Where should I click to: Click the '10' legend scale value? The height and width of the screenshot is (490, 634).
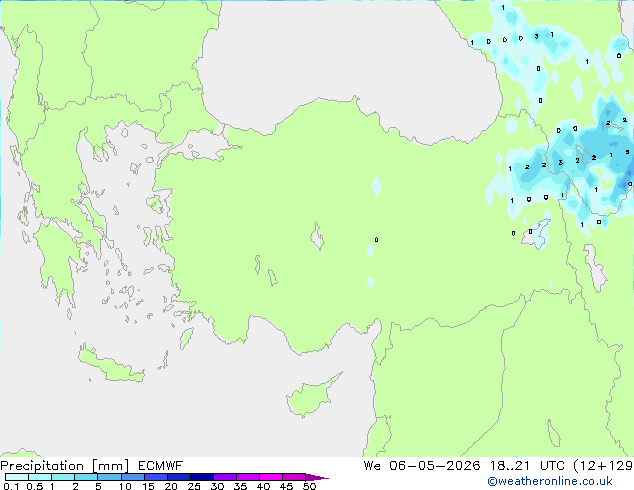[x=125, y=486]
